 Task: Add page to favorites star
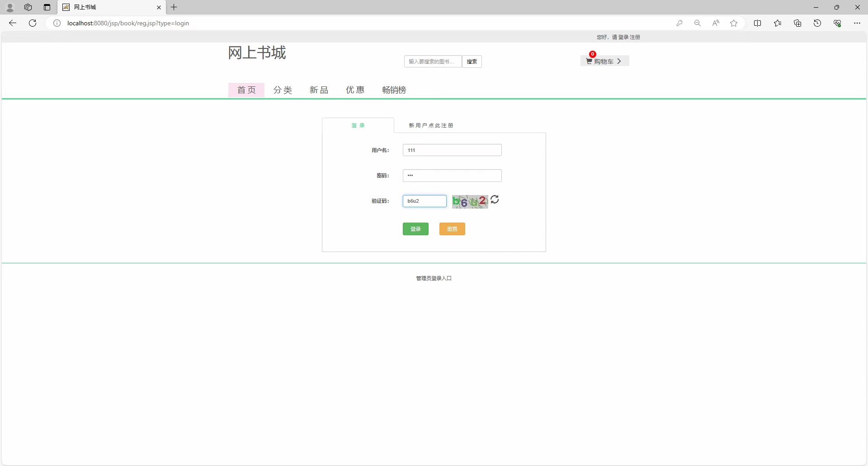coord(734,23)
